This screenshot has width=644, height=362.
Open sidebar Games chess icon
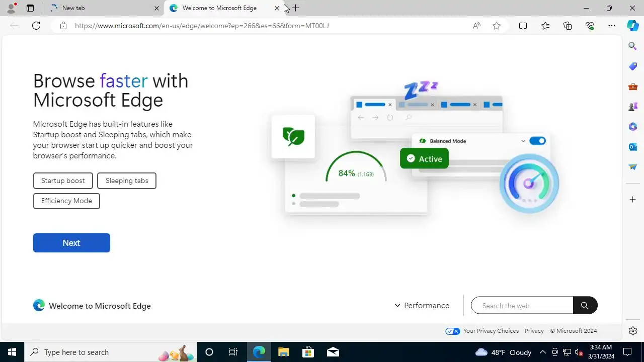click(x=633, y=106)
